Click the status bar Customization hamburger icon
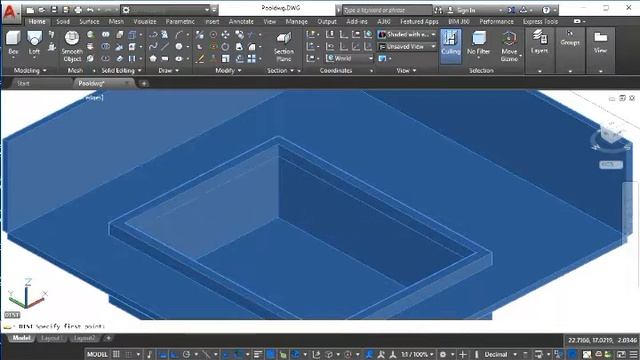Image resolution: width=640 pixels, height=360 pixels. click(633, 354)
